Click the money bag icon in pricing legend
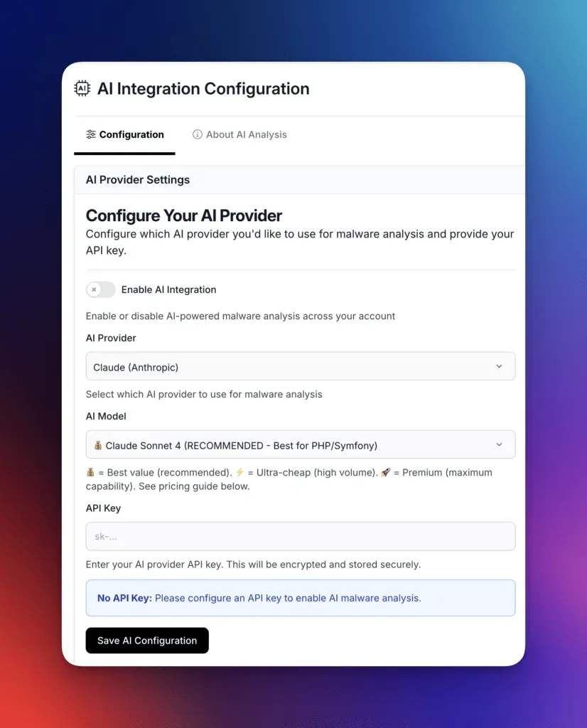 tap(90, 473)
